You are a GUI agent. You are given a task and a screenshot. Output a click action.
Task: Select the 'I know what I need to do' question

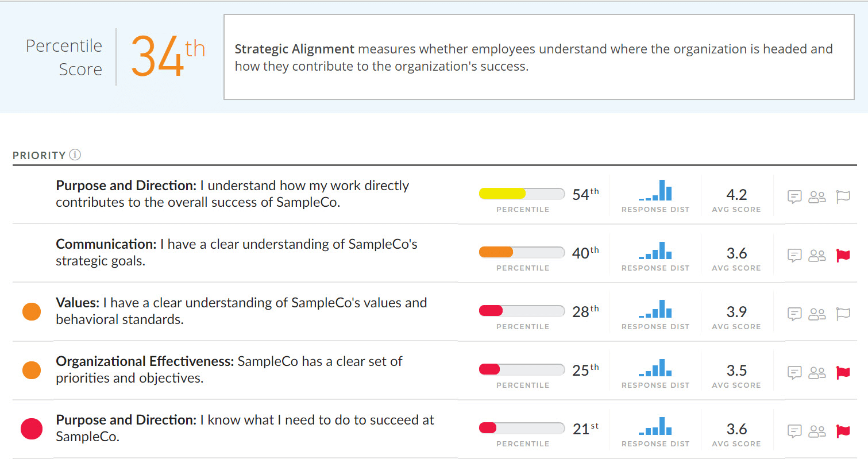coord(245,428)
